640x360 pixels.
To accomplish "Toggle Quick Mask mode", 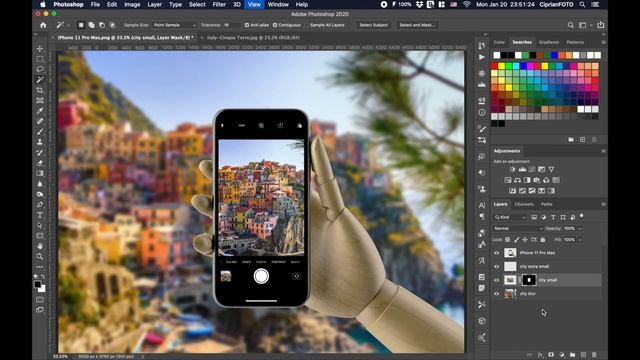I will [40, 300].
